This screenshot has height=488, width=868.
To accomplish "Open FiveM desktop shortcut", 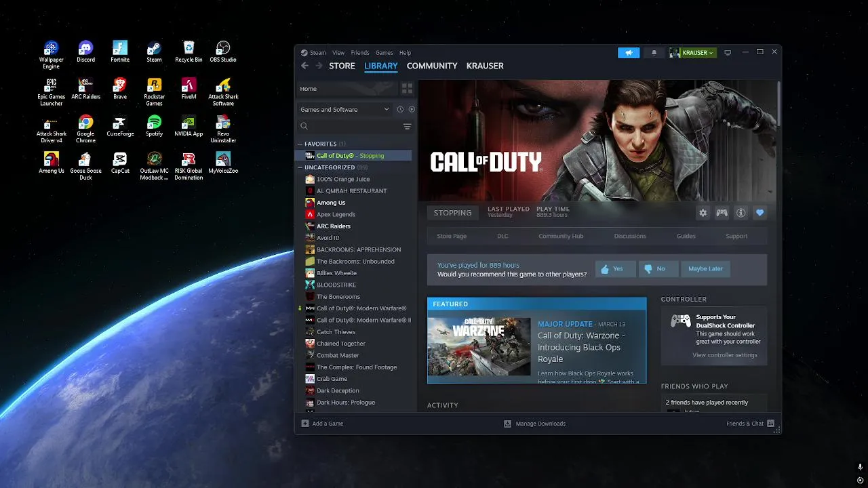I will [189, 89].
